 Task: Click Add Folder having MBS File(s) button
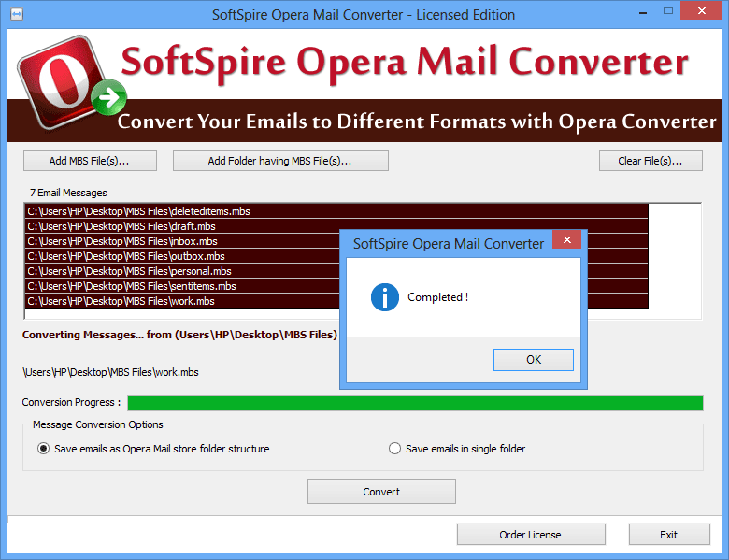[280, 161]
